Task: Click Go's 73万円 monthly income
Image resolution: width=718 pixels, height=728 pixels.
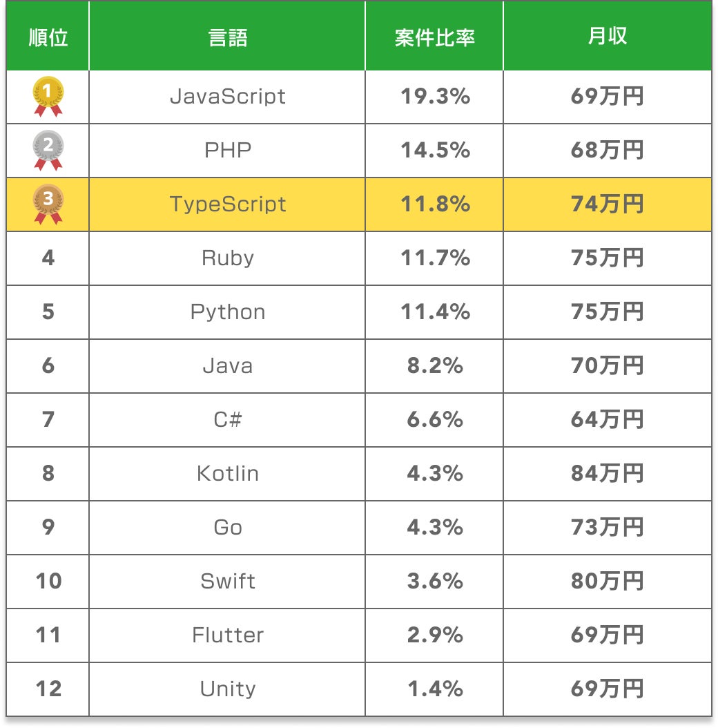Action: [x=607, y=528]
